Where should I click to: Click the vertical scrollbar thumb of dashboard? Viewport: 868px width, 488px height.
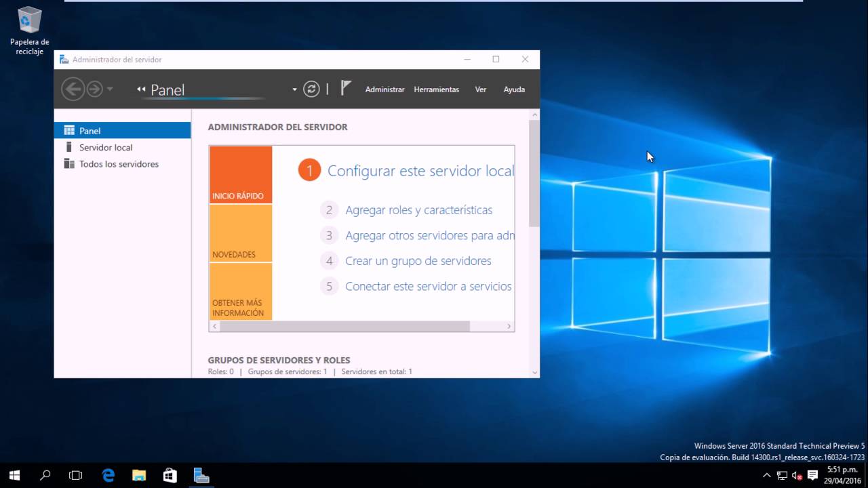pyautogui.click(x=534, y=174)
